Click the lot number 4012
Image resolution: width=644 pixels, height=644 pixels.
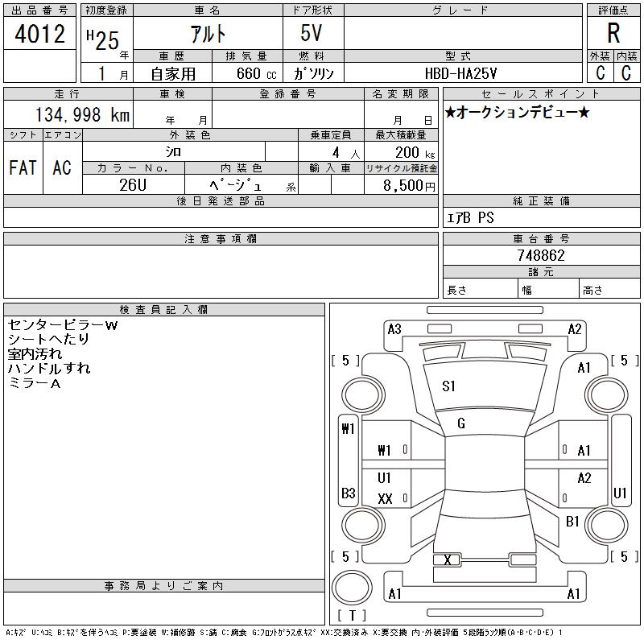pyautogui.click(x=40, y=35)
